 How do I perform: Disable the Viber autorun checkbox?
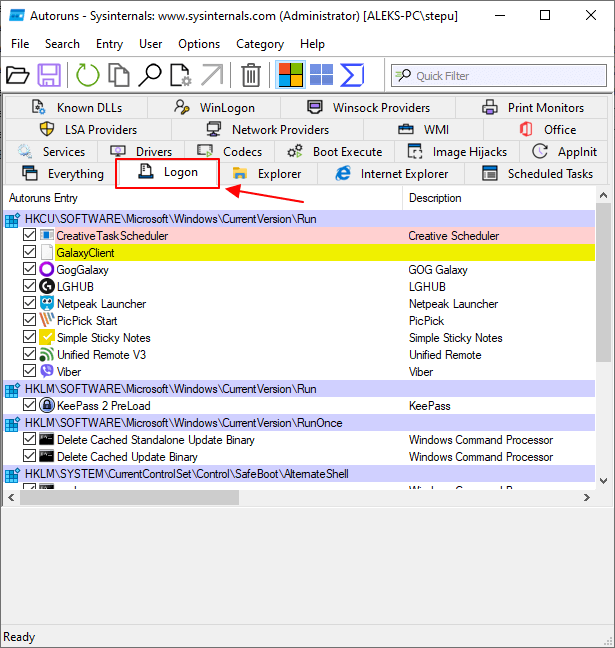(29, 370)
